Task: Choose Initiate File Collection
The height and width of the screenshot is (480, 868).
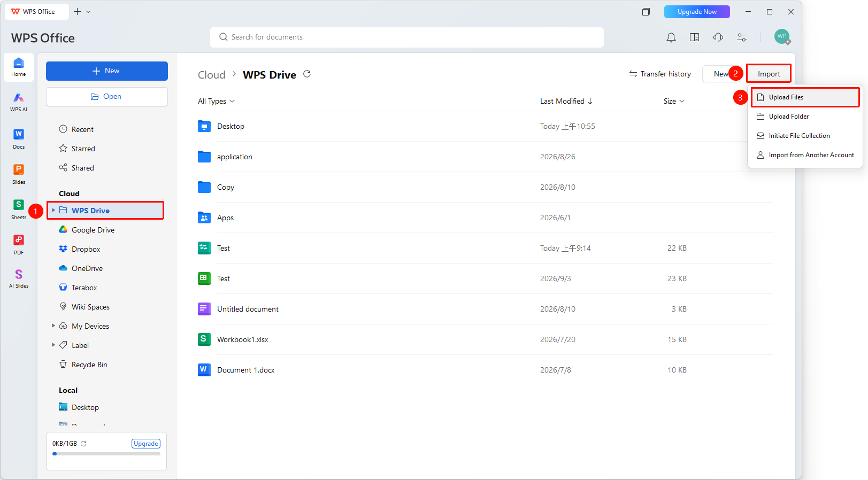Action: coord(805,136)
